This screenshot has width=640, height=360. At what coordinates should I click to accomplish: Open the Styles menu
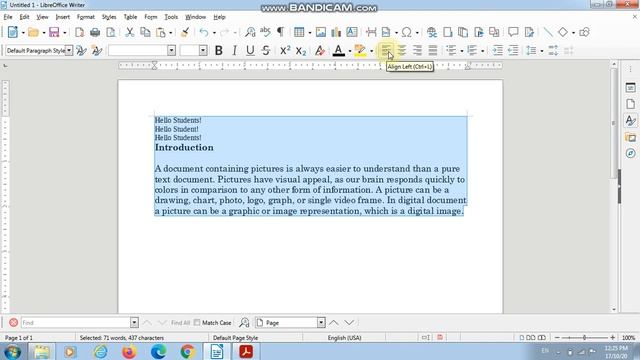(109, 17)
